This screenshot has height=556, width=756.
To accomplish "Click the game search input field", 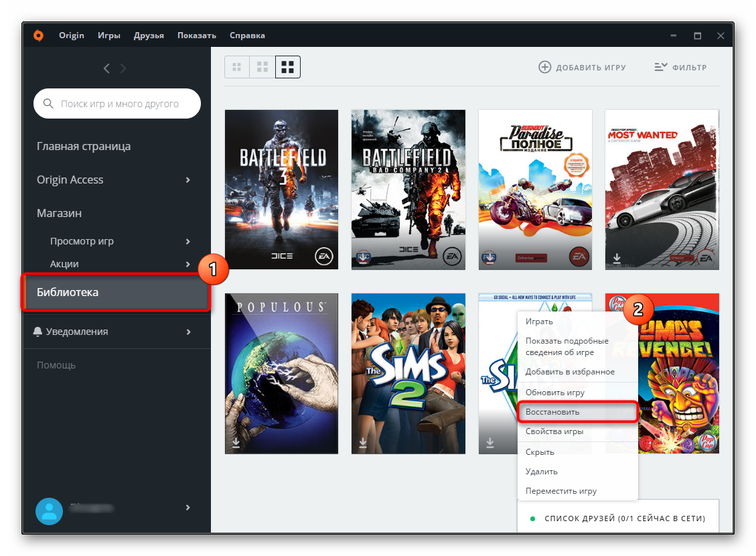I will point(119,104).
